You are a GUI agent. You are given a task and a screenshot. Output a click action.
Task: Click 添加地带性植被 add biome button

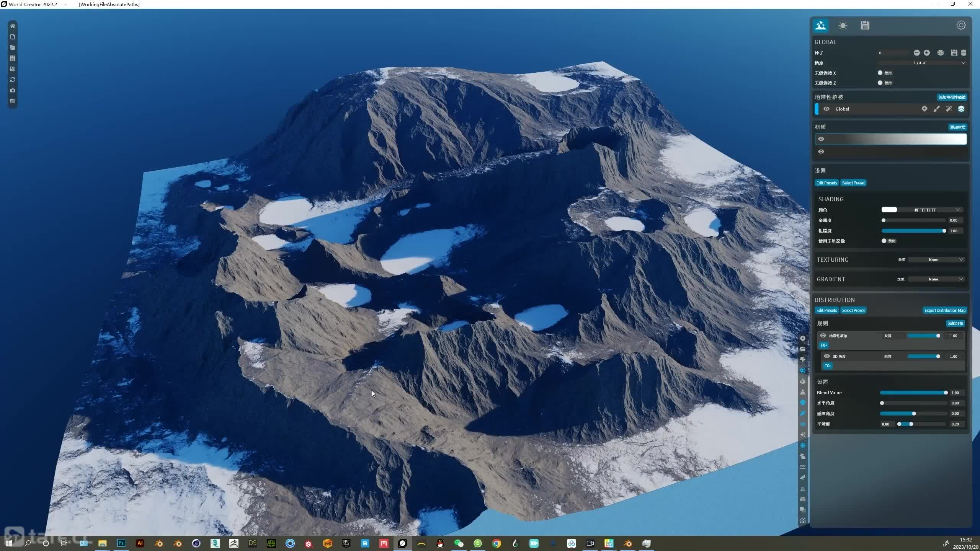(x=952, y=97)
